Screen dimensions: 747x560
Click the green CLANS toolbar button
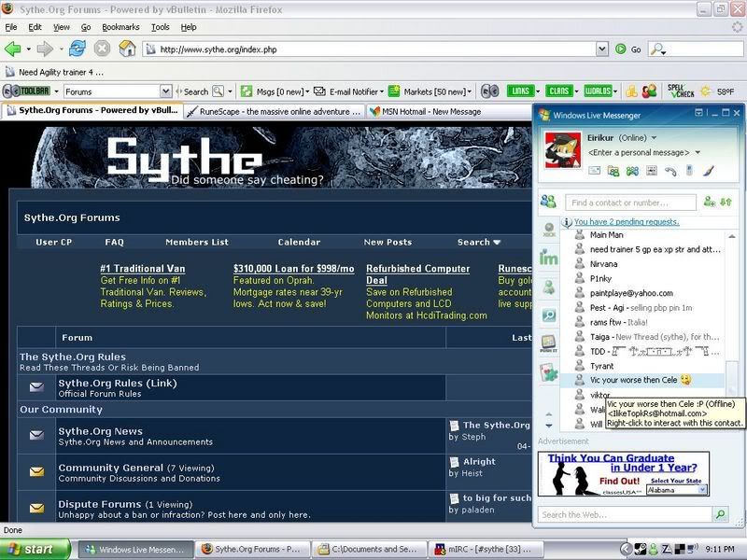(559, 91)
